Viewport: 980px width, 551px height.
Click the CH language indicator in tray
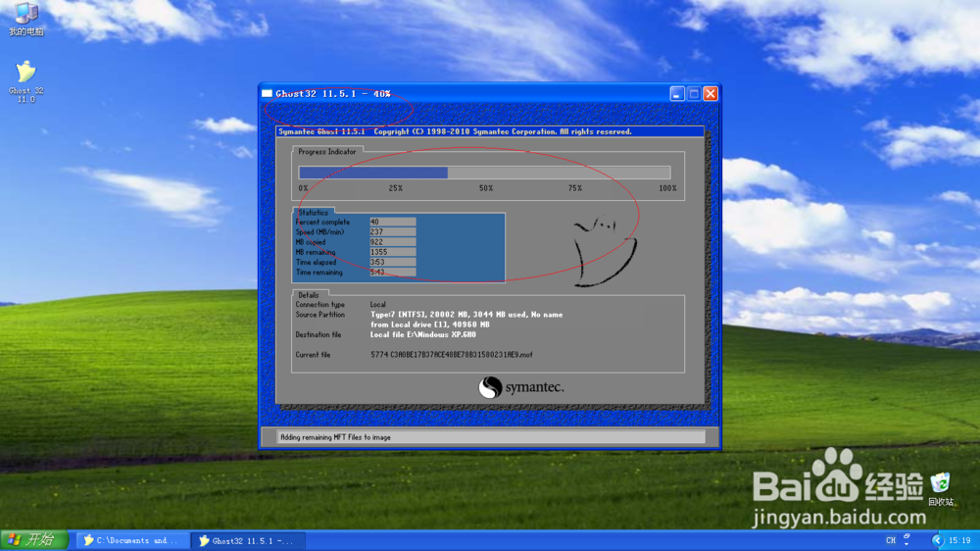(x=891, y=540)
